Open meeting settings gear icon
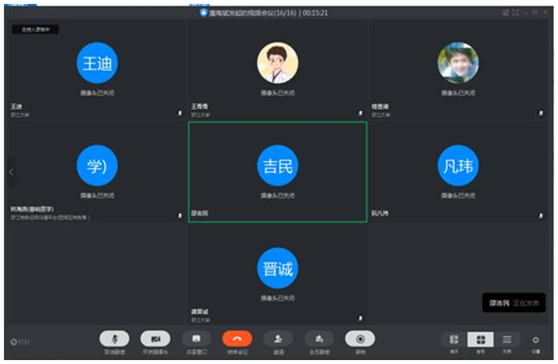This screenshot has height=364, width=558. pos(535,340)
